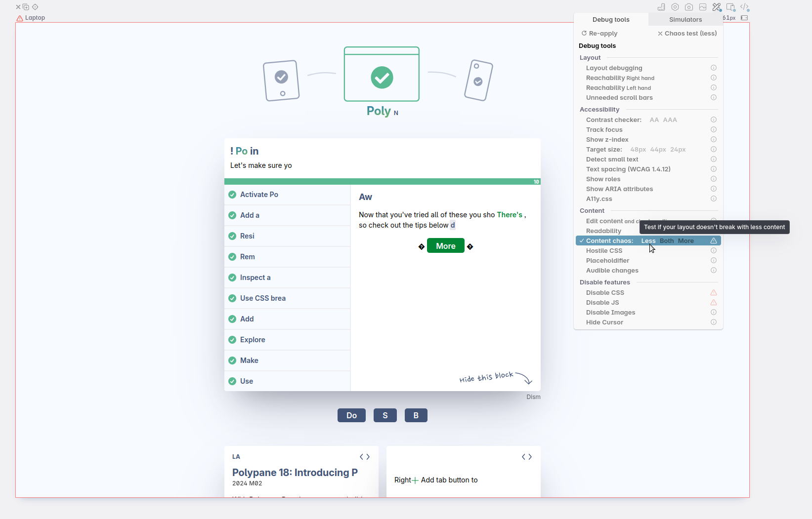
Task: Click warning triangle icon beside Disable JS
Action: coord(714,302)
